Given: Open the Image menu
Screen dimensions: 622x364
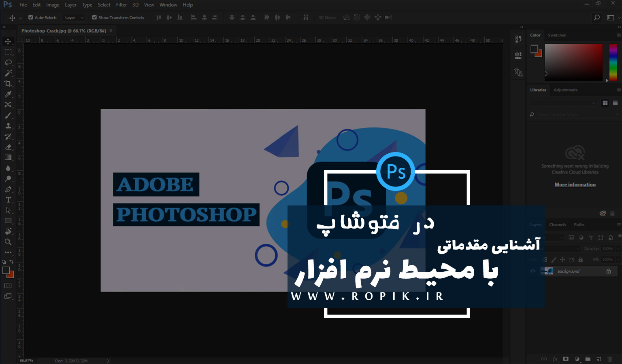Looking at the screenshot, I should [53, 5].
